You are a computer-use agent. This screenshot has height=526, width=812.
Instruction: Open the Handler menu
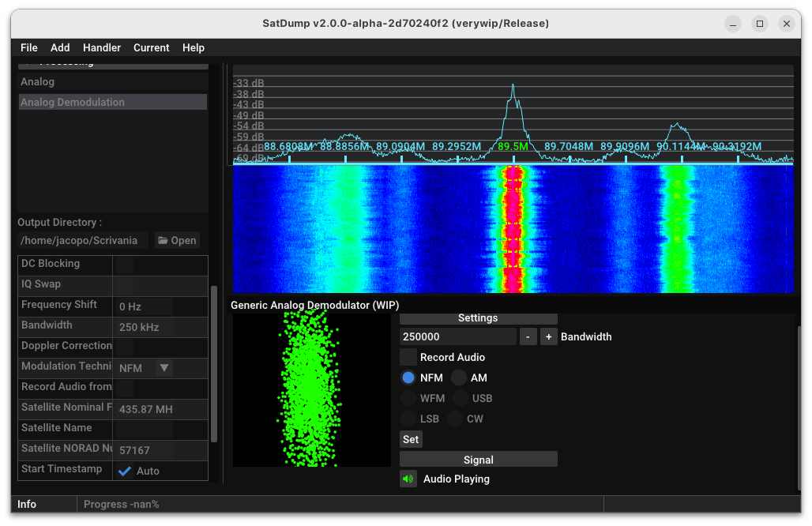point(102,47)
